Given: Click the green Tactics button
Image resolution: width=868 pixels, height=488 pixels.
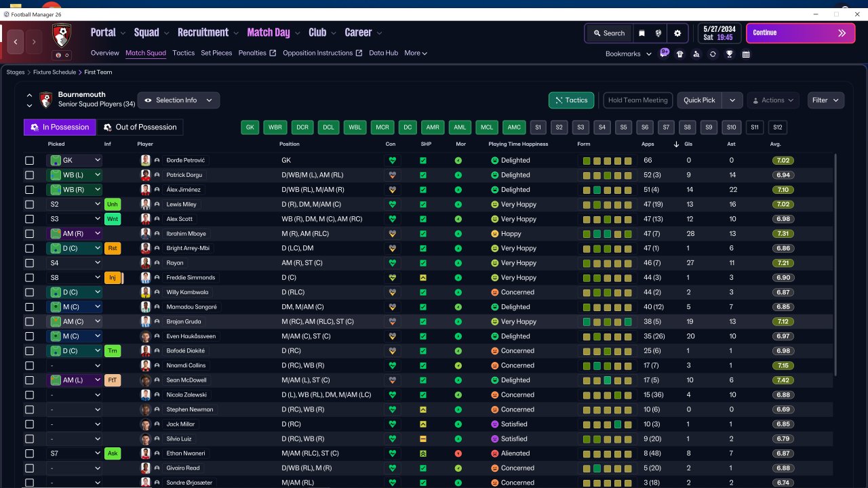Looking at the screenshot, I should [x=572, y=100].
